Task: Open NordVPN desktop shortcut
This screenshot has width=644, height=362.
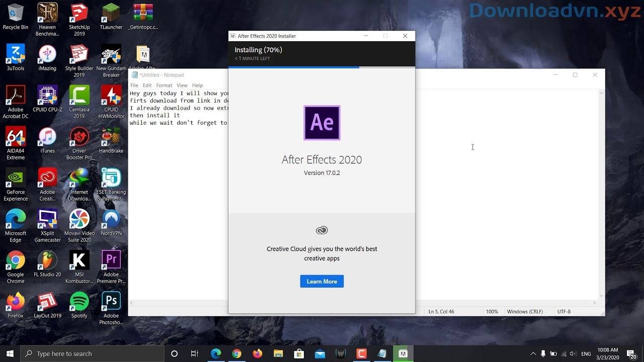Action: point(111,223)
